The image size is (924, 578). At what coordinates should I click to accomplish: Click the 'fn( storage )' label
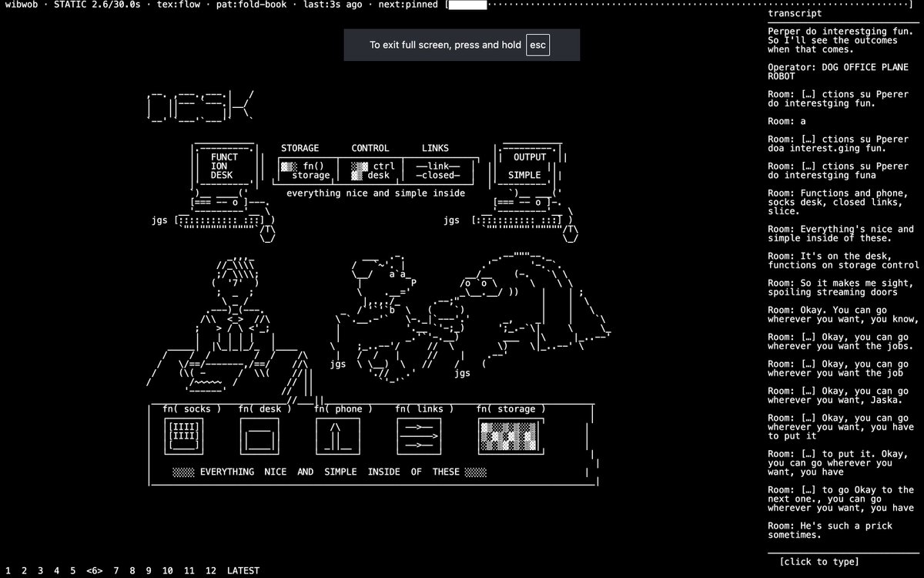(x=511, y=408)
